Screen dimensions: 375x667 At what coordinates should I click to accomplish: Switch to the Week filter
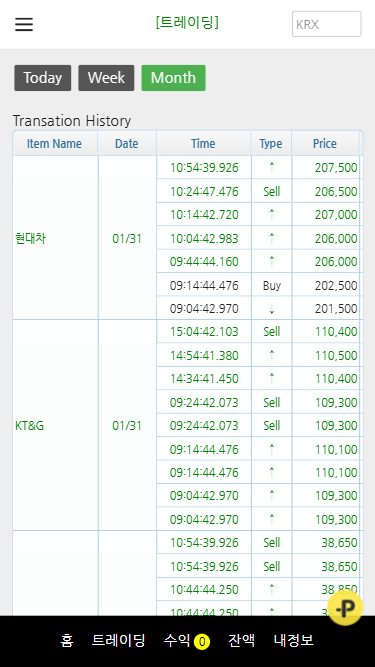tap(106, 78)
